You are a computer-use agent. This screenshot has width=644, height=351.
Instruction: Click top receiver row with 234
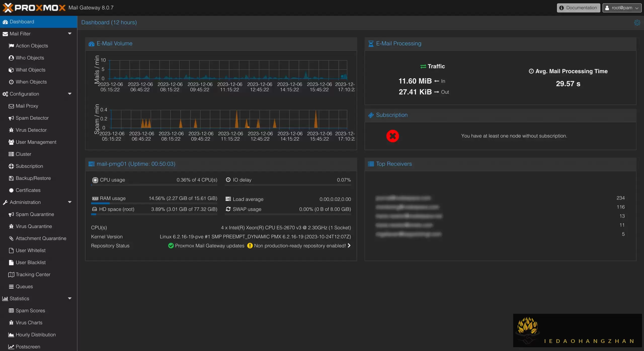point(500,198)
